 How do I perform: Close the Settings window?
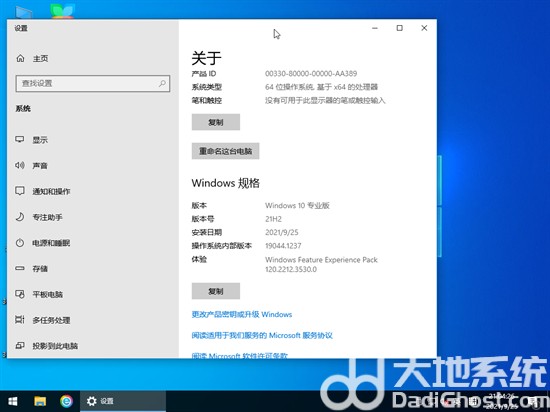(424, 28)
